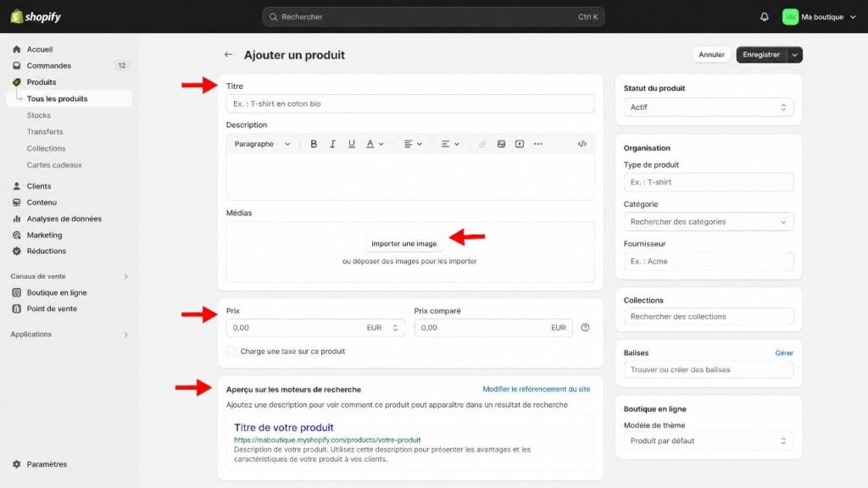Open Produits in the sidebar
Screen dimensions: 868x488
(x=41, y=82)
